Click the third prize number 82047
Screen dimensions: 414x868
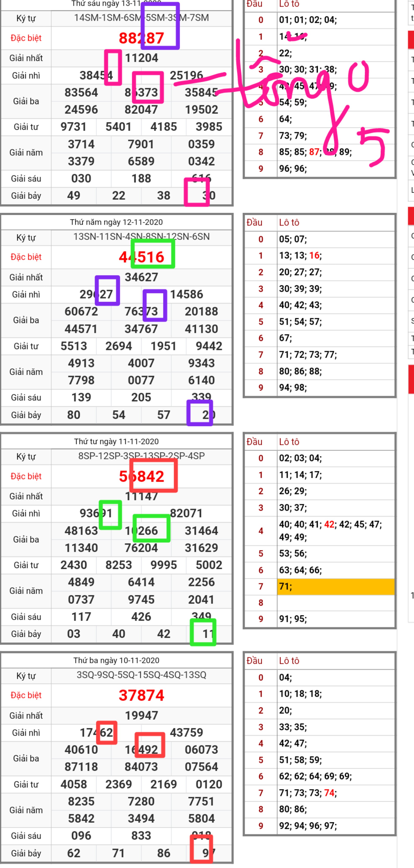click(141, 110)
